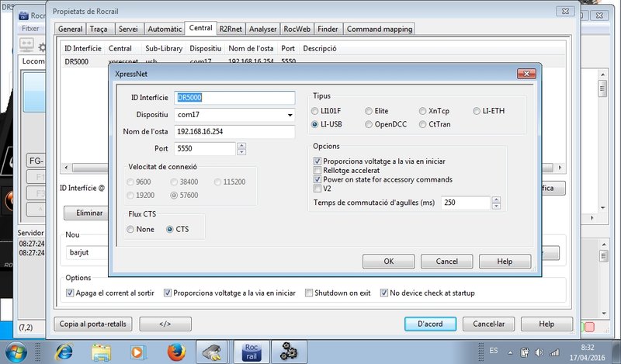Screen dimensions: 621x364
Task: Click the switch time field showing 250
Action: (466, 203)
